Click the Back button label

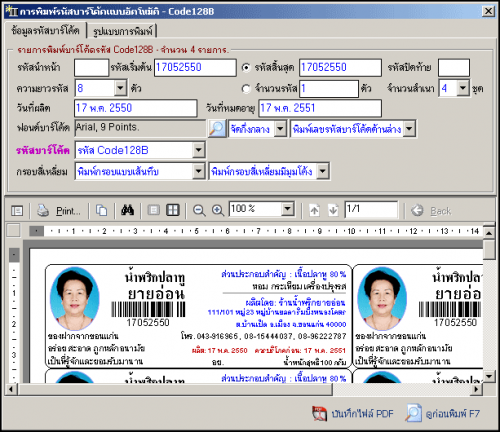pos(441,211)
